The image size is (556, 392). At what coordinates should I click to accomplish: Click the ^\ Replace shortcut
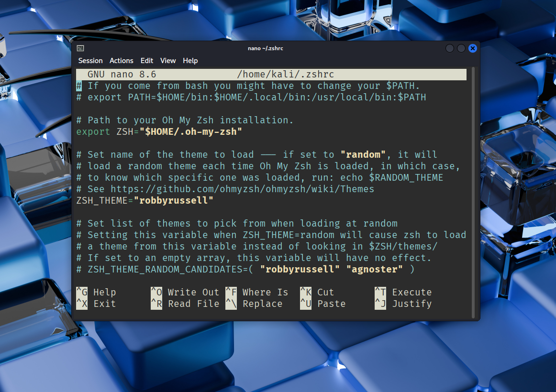coord(254,304)
